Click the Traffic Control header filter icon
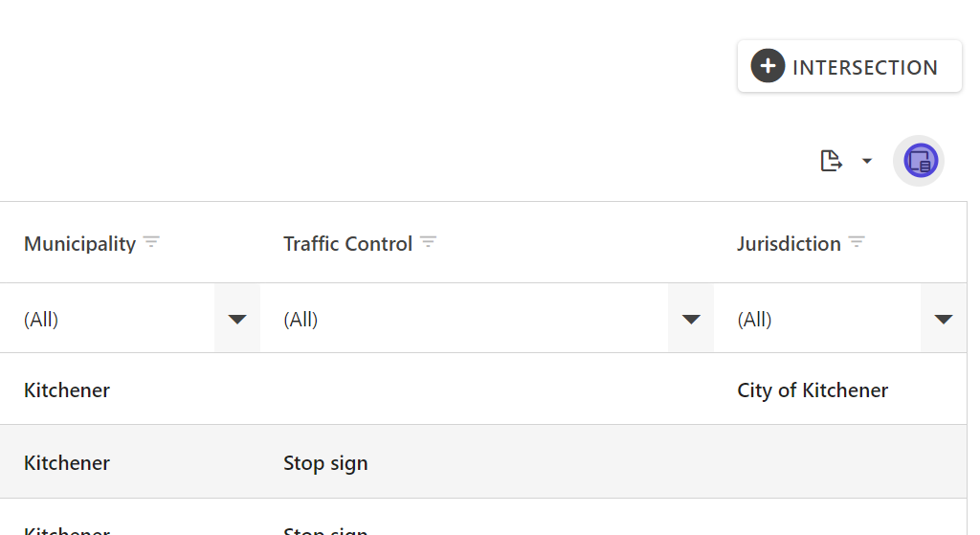Viewport: 980px width, 535px height. [428, 243]
